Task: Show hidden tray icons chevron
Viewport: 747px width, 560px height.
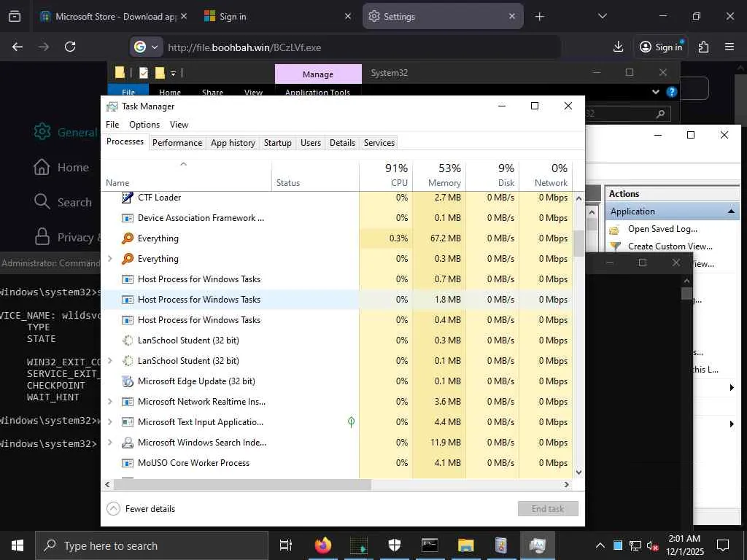Action: [600, 545]
